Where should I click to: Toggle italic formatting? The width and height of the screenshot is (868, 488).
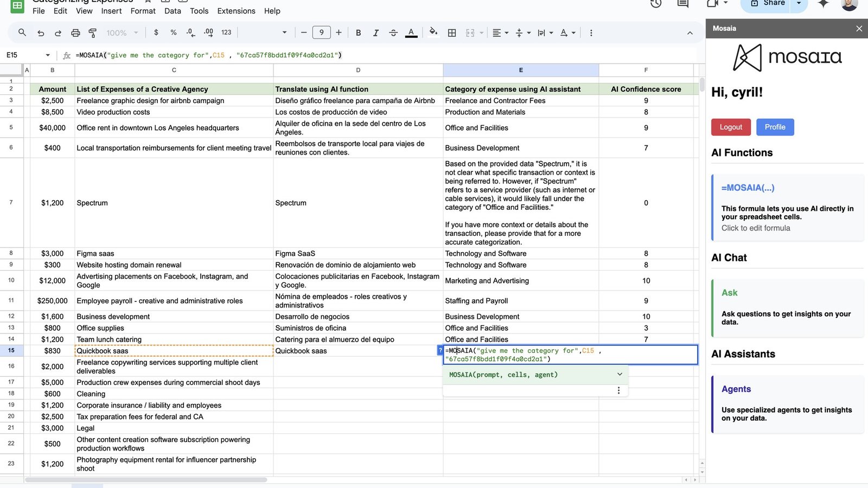(x=375, y=33)
